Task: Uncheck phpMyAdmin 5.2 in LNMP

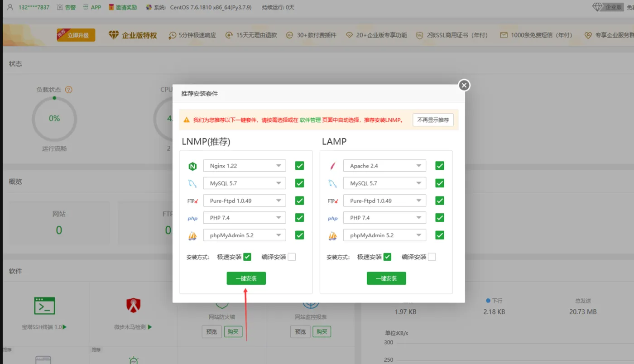Action: pos(299,235)
